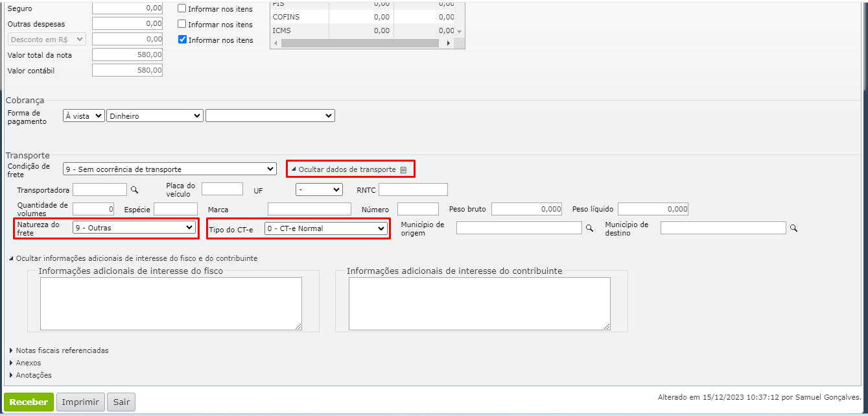The width and height of the screenshot is (868, 416).
Task: Collapse Ocultar dados de transporte section
Action: coord(344,169)
